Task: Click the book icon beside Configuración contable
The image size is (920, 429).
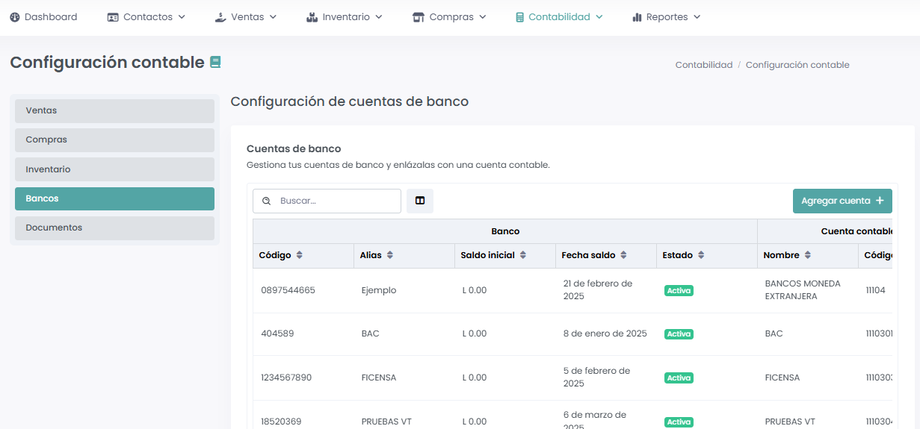Action: coord(215,62)
